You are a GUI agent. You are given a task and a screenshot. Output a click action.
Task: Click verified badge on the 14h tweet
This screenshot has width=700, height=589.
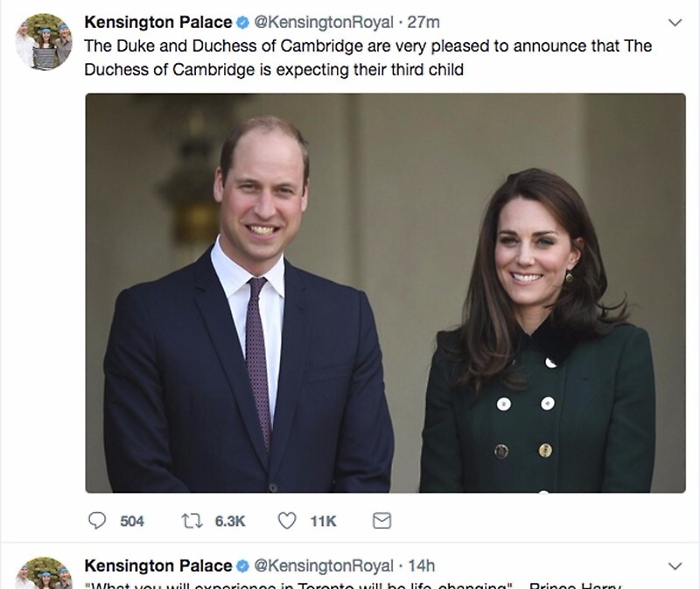[241, 566]
